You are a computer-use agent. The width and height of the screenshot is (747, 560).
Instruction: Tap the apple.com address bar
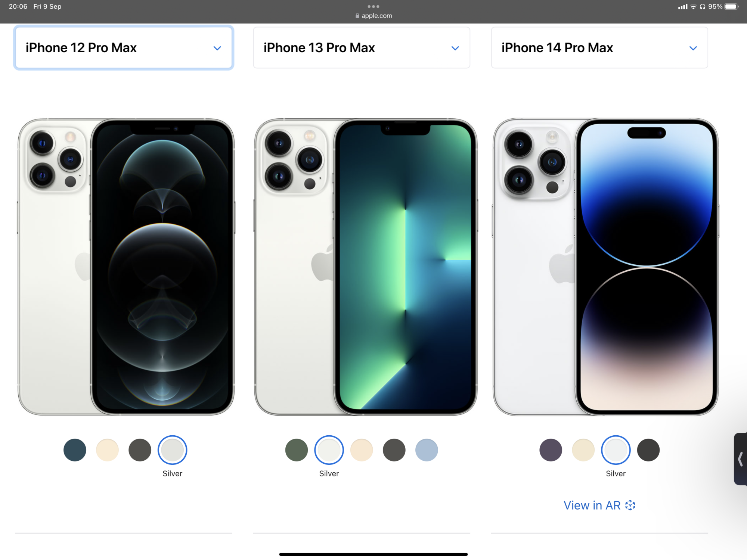[373, 16]
